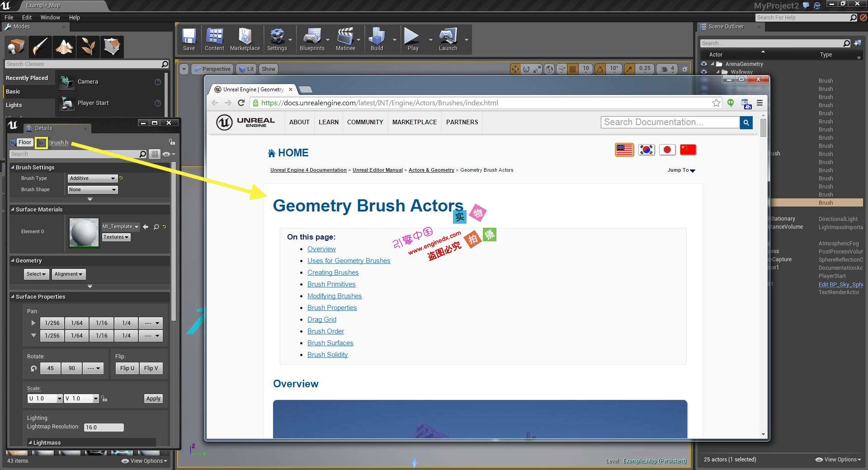868x470 pixels.
Task: Click the Apply button for Scale
Action: [153, 399]
